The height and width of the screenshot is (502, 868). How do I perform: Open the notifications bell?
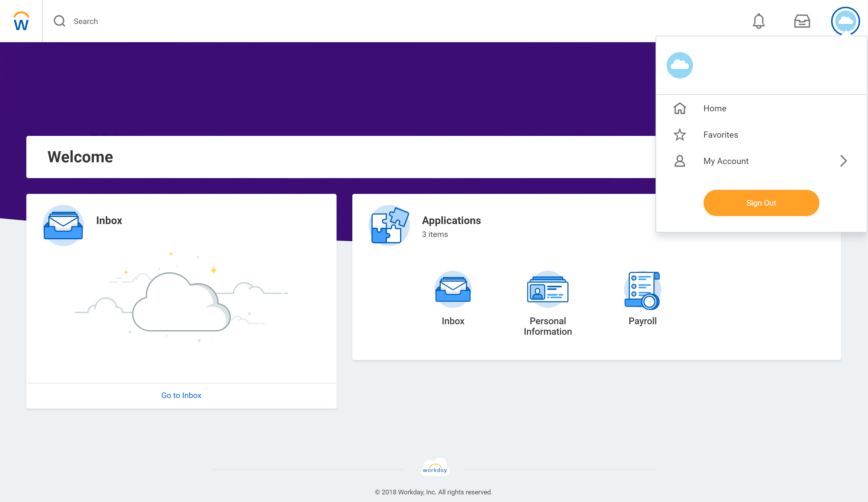click(x=759, y=21)
